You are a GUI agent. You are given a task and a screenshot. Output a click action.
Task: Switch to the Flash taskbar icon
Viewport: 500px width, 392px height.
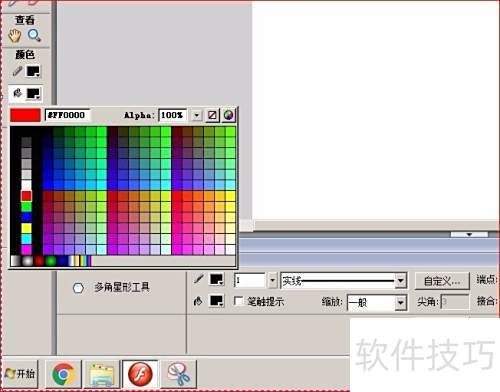coord(140,374)
